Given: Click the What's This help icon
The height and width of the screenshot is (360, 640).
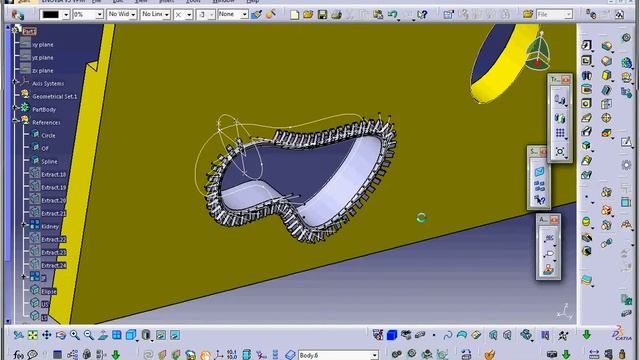Looking at the screenshot, I should (422, 15).
